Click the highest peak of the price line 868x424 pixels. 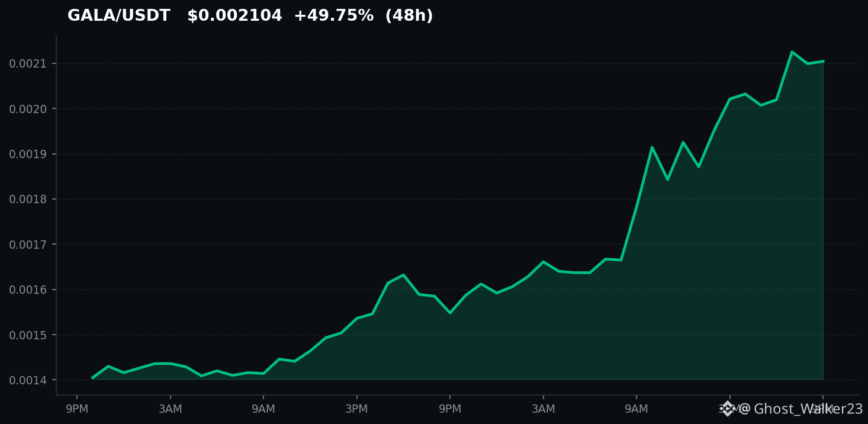click(x=792, y=52)
